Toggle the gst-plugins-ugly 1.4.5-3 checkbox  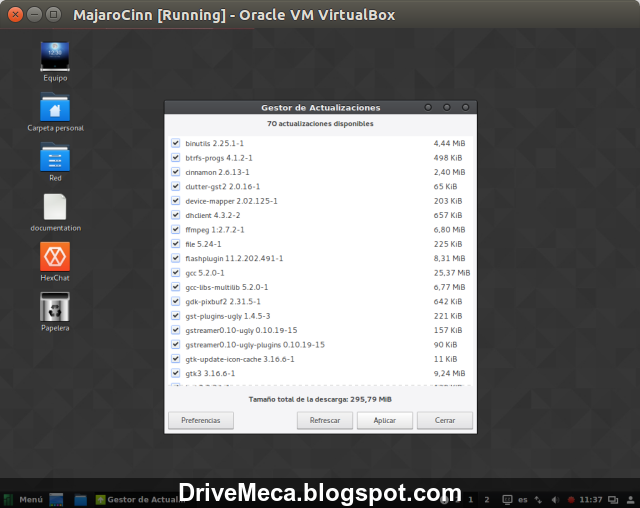point(176,315)
